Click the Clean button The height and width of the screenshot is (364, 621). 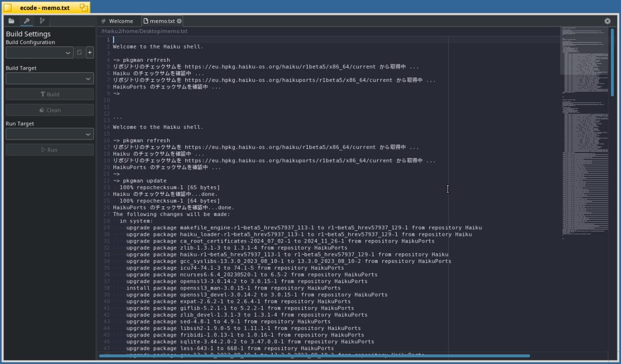click(x=50, y=110)
